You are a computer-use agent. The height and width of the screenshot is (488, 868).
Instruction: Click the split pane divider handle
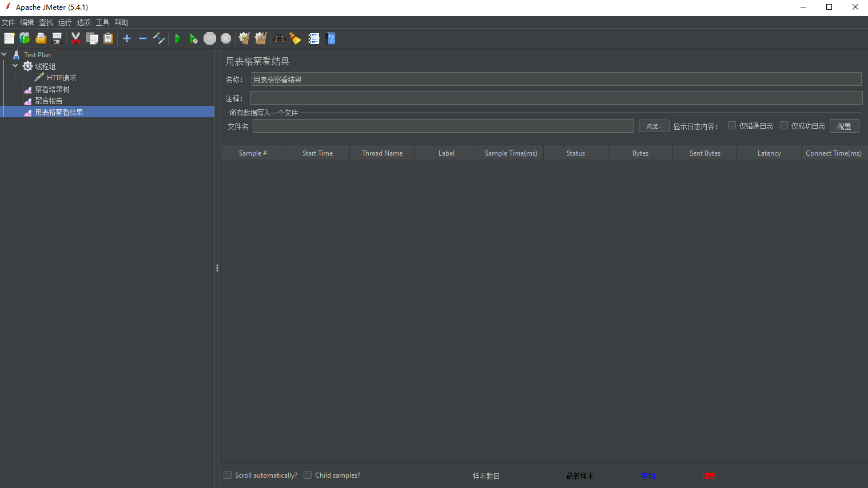coord(217,268)
